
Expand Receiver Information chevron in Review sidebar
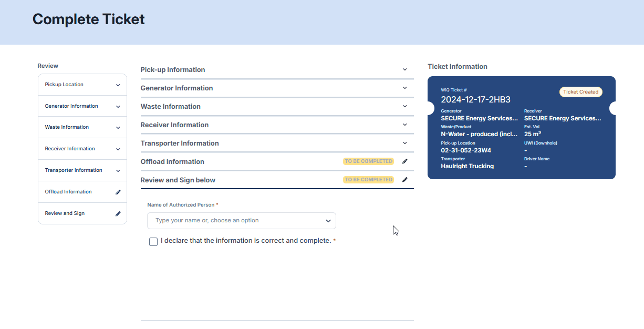(118, 149)
